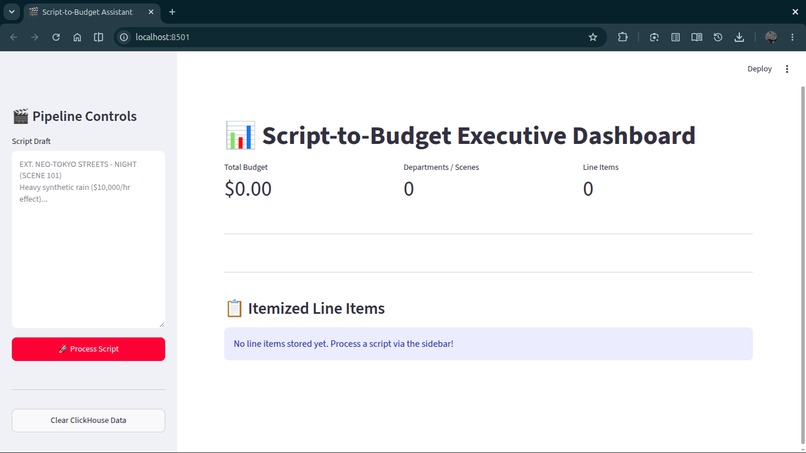
Task: Open the reading mode book icon
Action: coord(697,37)
